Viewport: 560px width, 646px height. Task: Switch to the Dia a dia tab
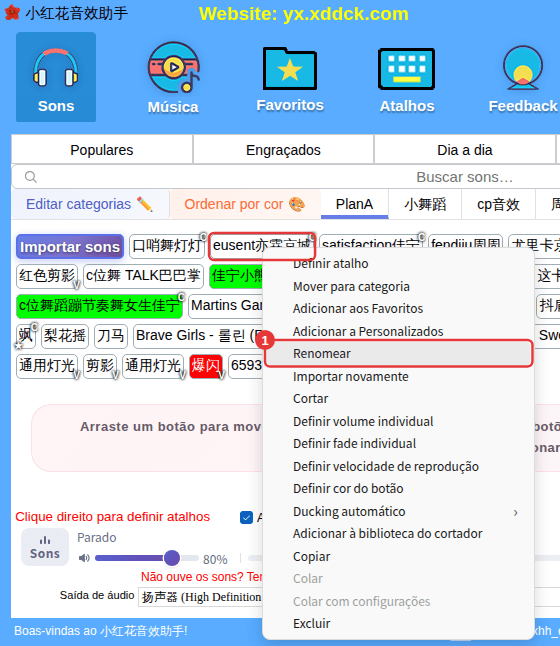point(464,150)
